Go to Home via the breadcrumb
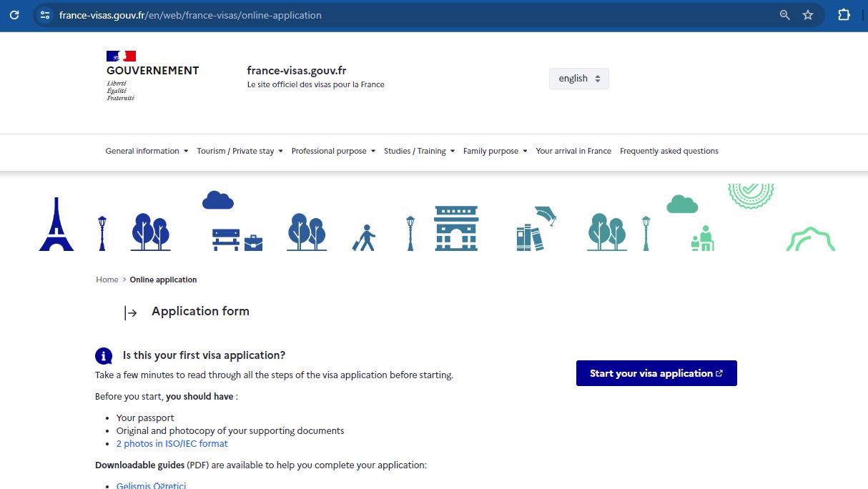Screen dimensions: 868x489 pyautogui.click(x=107, y=280)
